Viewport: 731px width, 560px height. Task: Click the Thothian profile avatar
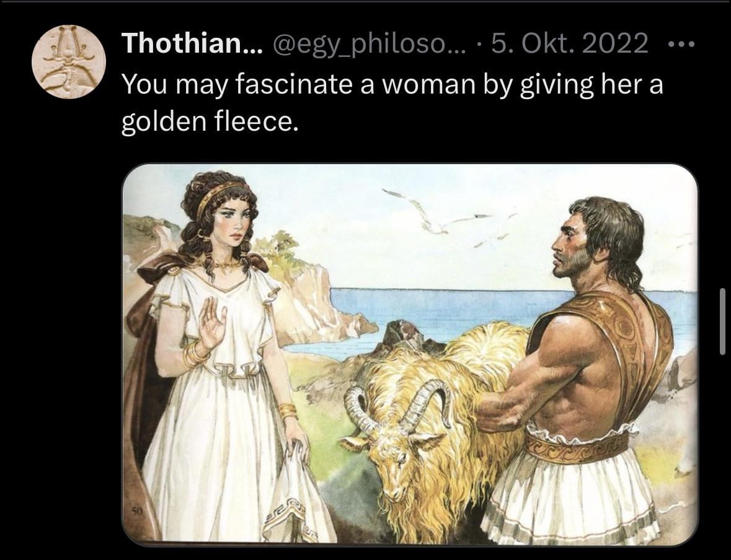tap(69, 61)
